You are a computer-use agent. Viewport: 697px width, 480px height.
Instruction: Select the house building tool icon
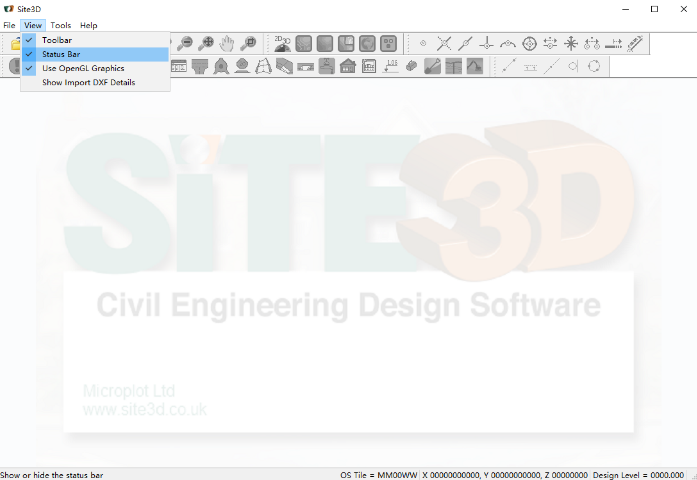coord(347,66)
